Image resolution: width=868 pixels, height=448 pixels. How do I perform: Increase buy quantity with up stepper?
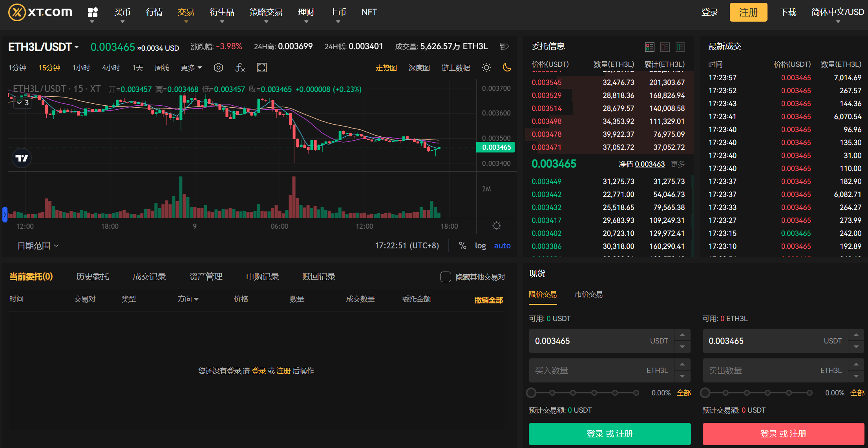click(682, 364)
